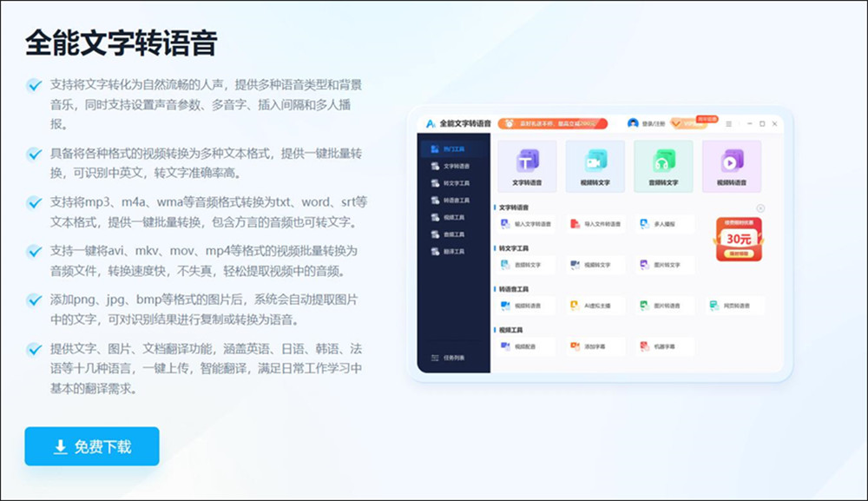Click the 转文字工具 section heading in main panel
868x501 pixels.
pos(514,248)
